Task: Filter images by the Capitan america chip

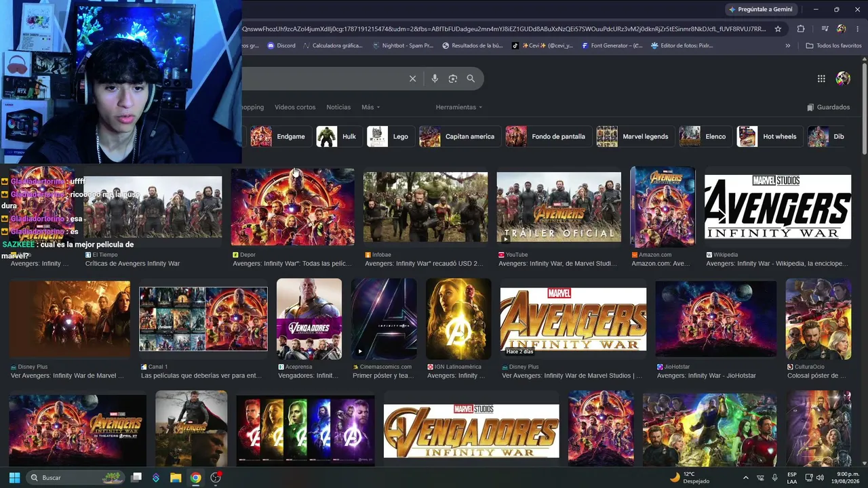Action: point(459,136)
